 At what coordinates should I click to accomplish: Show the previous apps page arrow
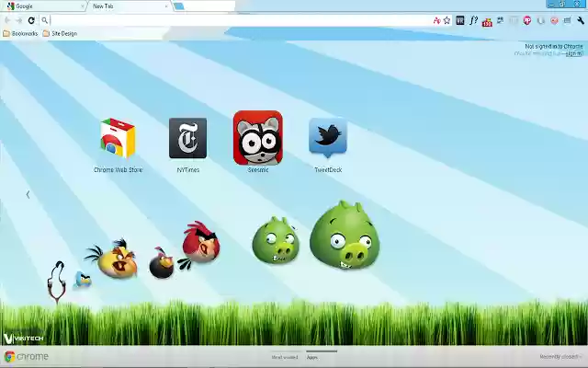point(28,194)
